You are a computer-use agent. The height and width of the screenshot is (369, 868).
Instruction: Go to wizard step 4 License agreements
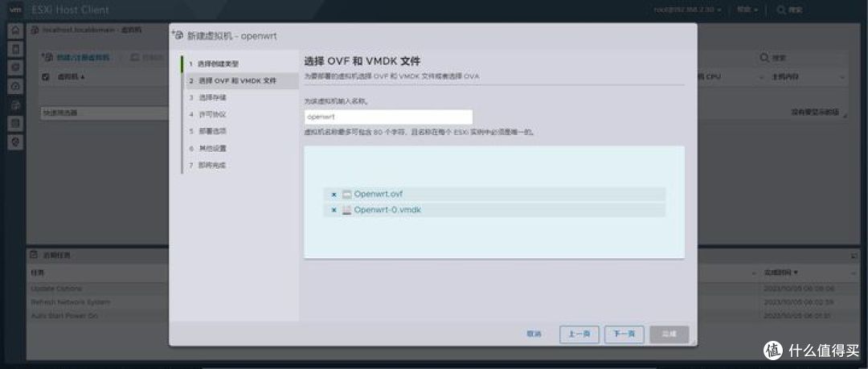241,115
